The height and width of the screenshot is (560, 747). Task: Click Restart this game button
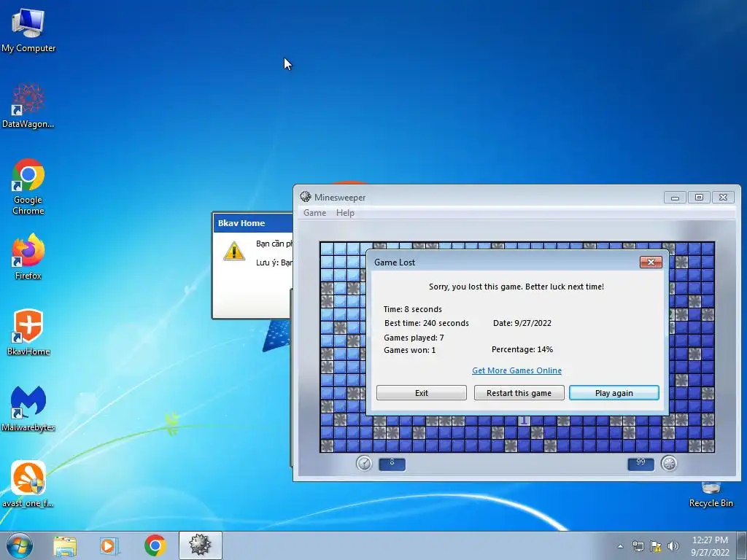click(x=519, y=393)
